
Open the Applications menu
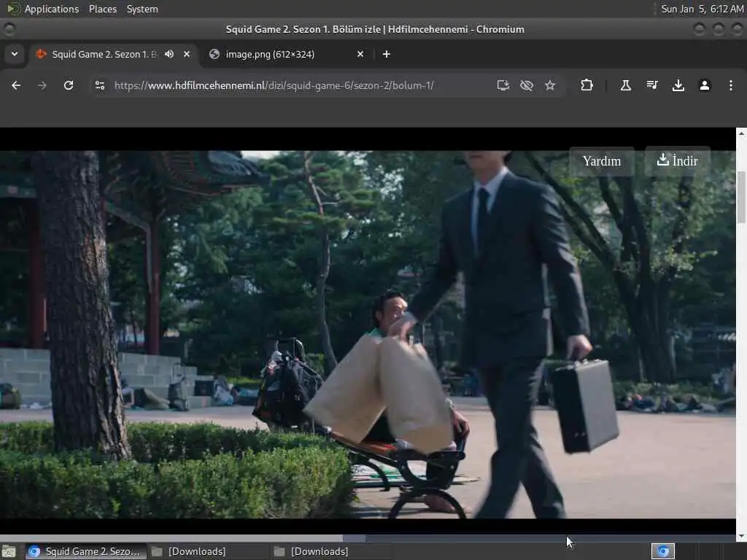pyautogui.click(x=52, y=9)
